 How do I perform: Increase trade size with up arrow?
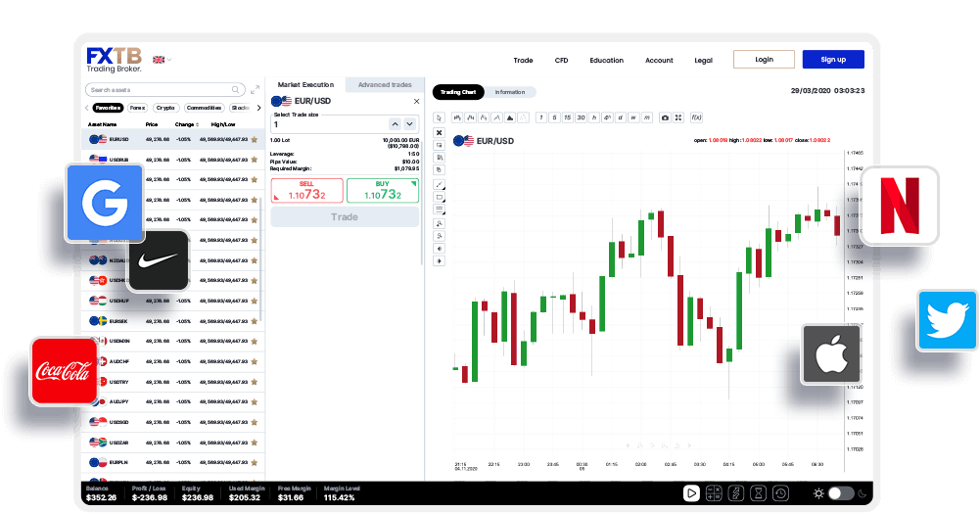395,124
